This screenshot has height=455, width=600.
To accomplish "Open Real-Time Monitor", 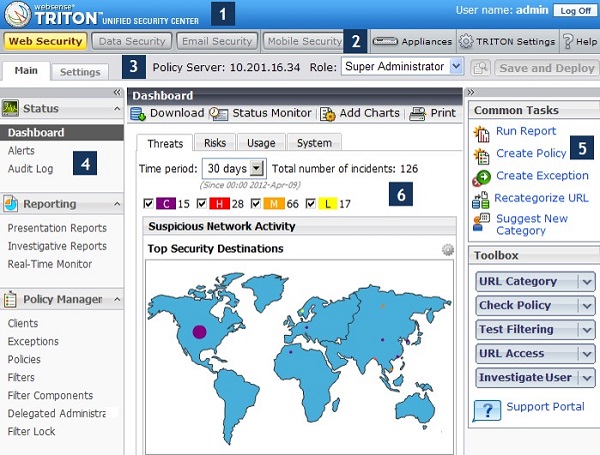I will tap(50, 264).
